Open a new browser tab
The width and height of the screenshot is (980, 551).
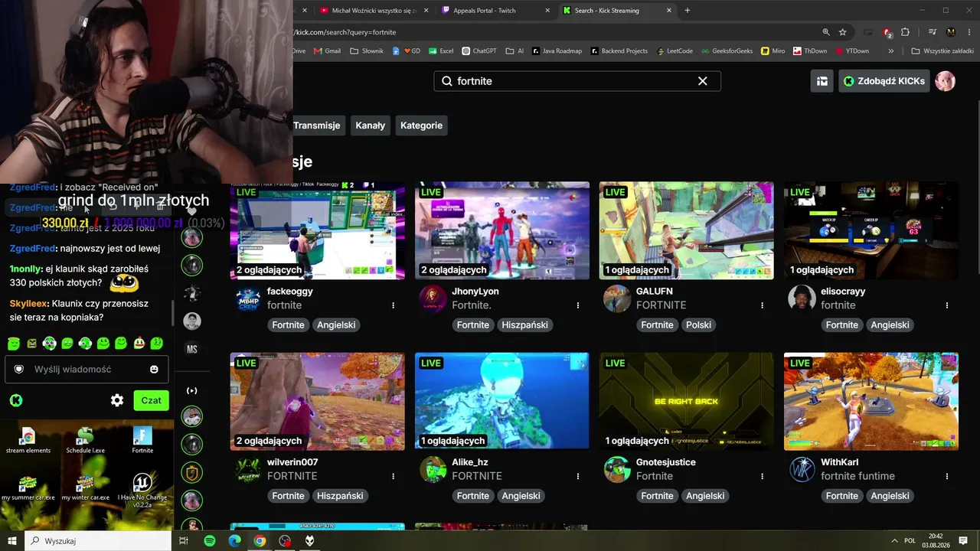(688, 11)
